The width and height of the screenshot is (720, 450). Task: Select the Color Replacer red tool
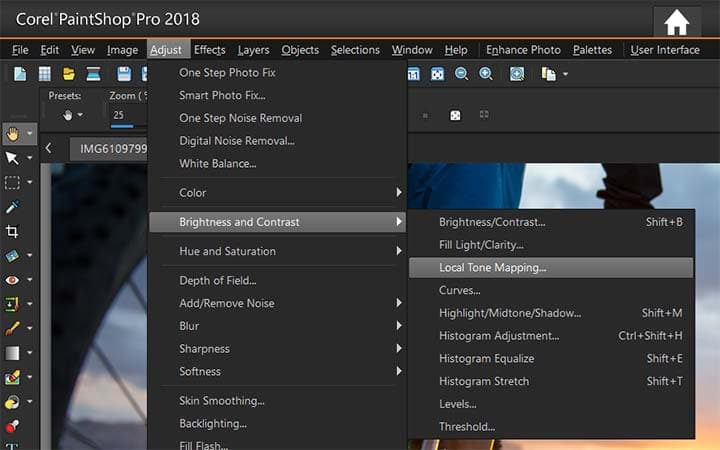coord(12,426)
